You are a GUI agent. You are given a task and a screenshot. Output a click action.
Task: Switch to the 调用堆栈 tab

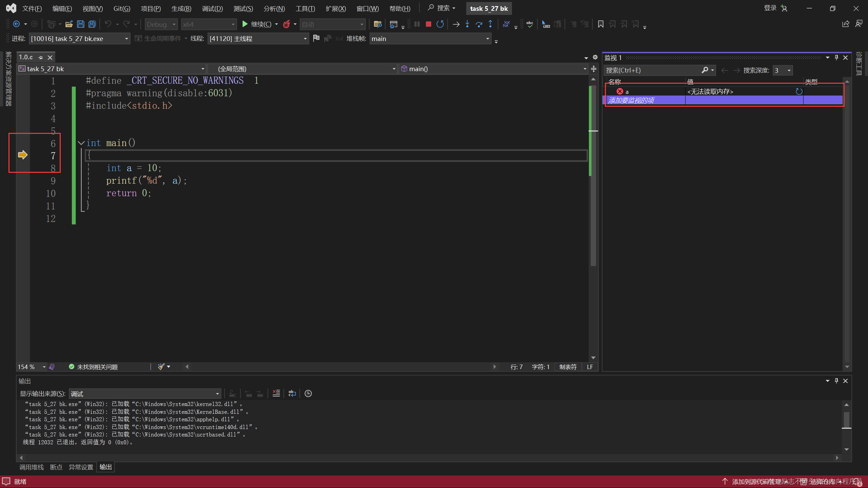(x=32, y=467)
